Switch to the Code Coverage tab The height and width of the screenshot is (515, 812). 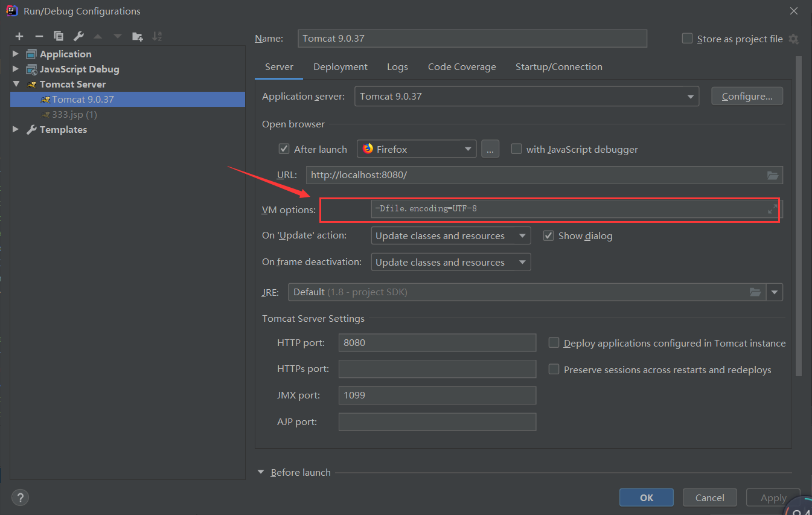462,67
